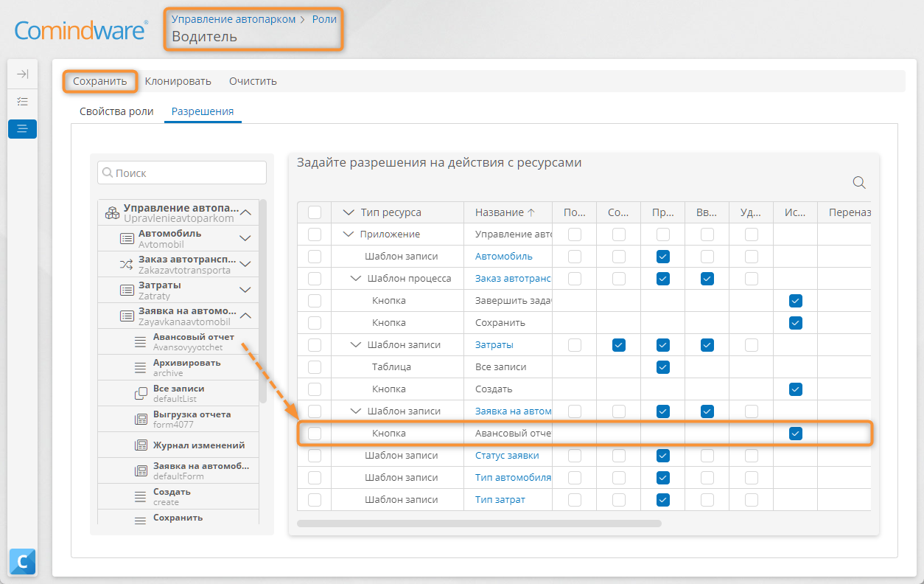Screen dimensions: 924x584
Task: Click the Поиск search field
Action: [182, 173]
